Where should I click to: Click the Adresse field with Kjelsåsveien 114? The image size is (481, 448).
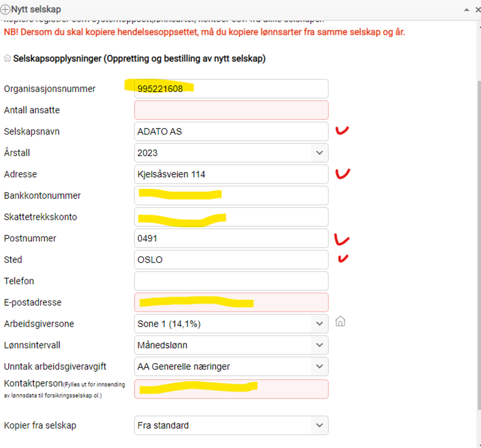[231, 174]
